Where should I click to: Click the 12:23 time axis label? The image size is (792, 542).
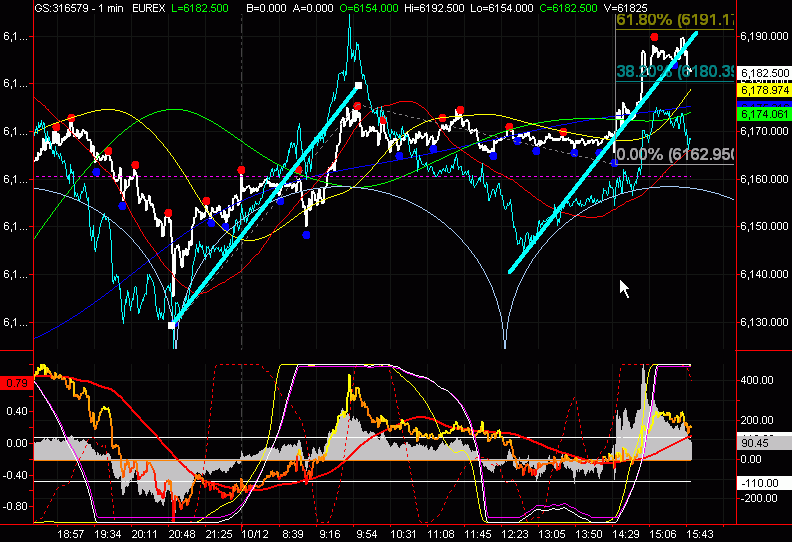click(x=515, y=534)
